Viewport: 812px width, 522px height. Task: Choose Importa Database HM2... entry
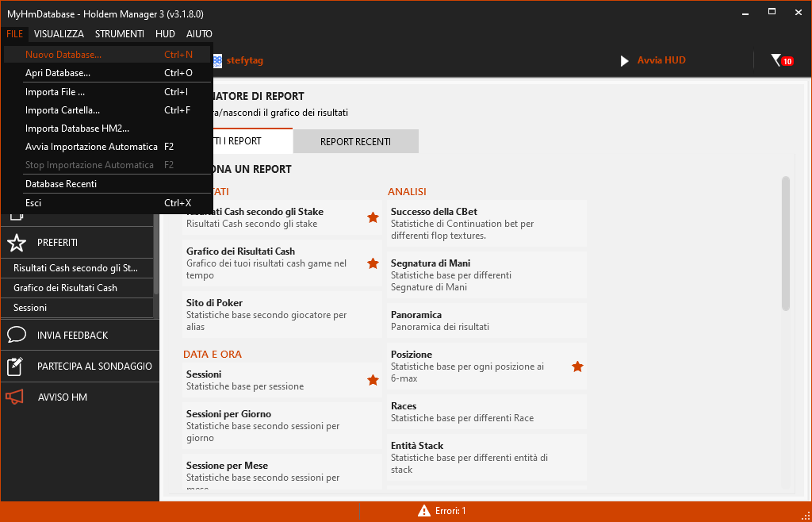[107, 129]
